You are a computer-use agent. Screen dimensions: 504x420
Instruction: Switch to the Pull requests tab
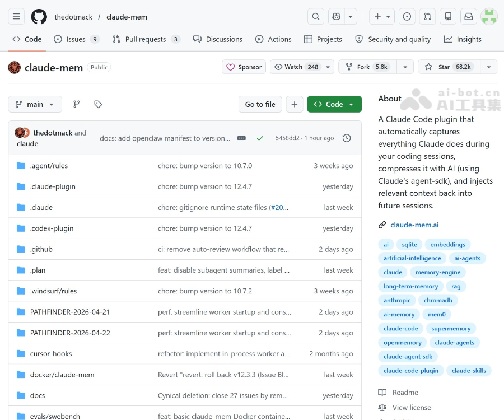point(146,39)
